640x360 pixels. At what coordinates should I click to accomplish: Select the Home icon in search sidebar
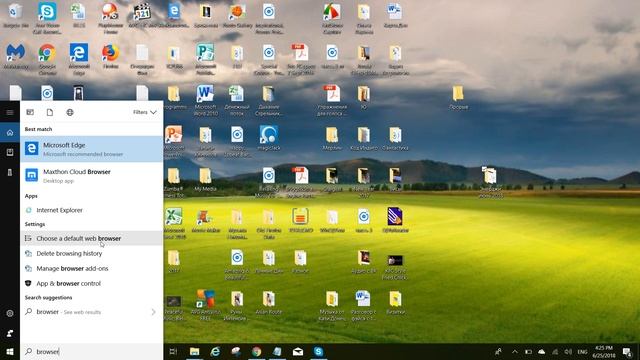pos(10,132)
